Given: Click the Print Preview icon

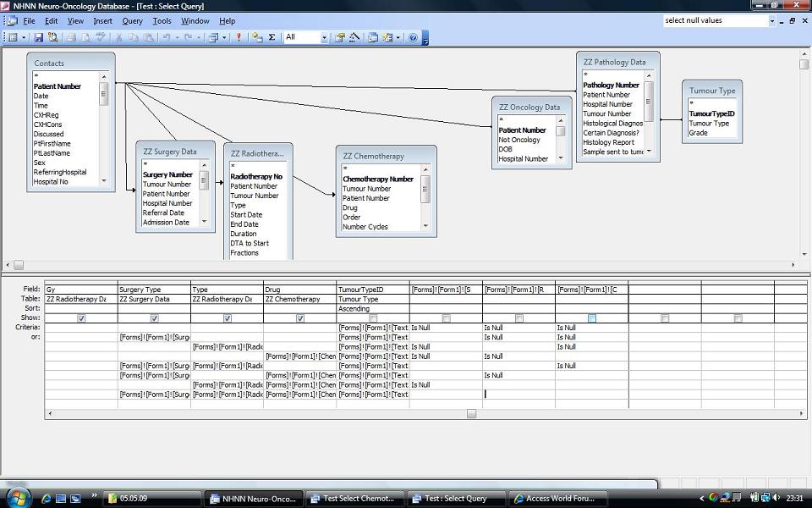Looking at the screenshot, I should 86,37.
